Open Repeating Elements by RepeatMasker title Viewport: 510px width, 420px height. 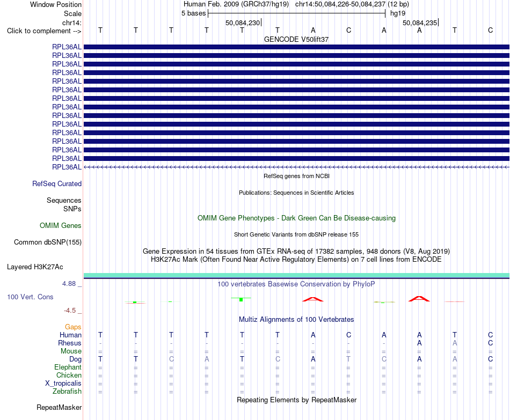pos(296,400)
